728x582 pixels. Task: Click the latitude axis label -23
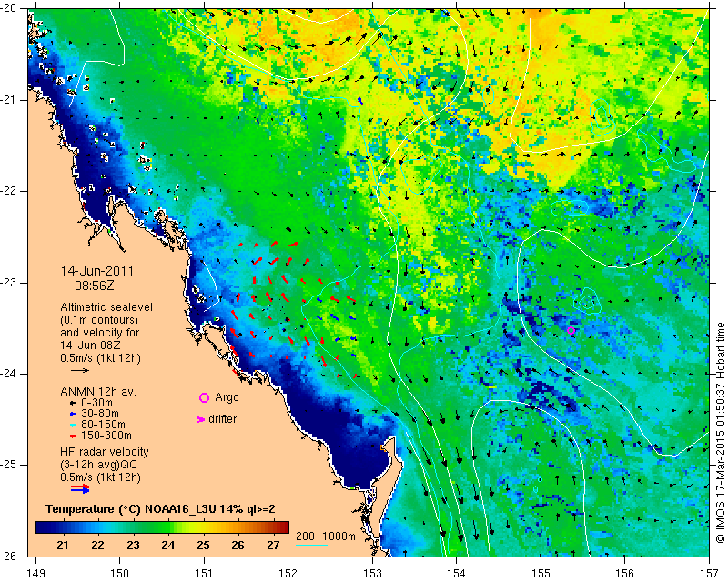pos(9,283)
